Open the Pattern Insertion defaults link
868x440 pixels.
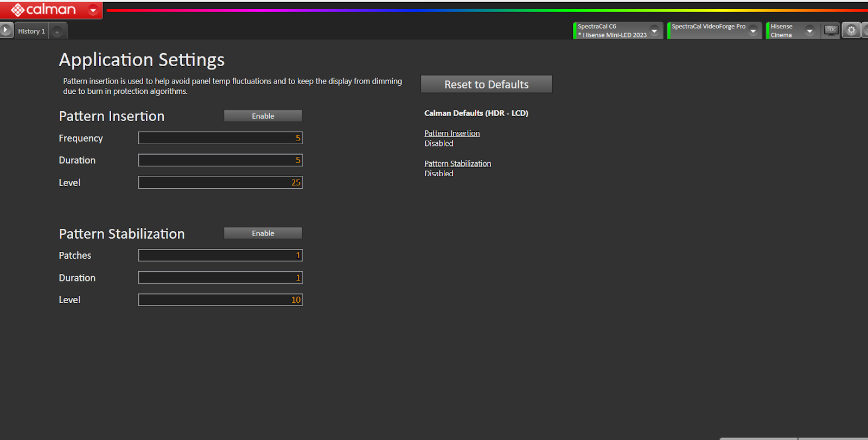[452, 133]
